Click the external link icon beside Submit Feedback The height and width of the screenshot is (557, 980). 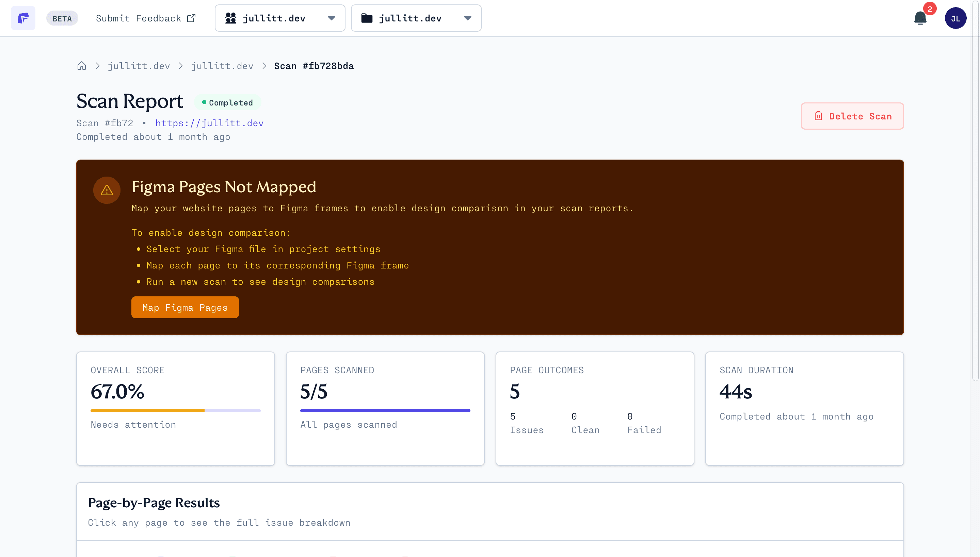click(191, 18)
